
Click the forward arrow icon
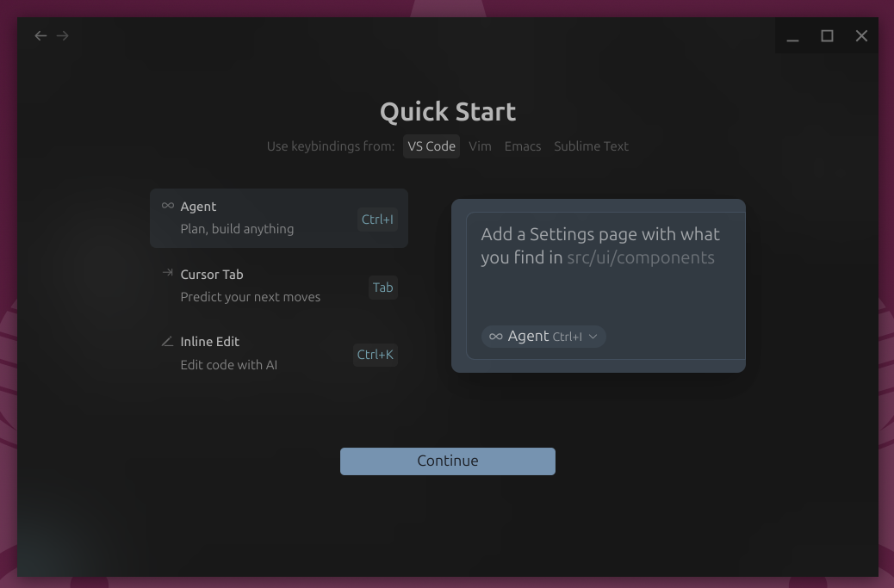[63, 36]
